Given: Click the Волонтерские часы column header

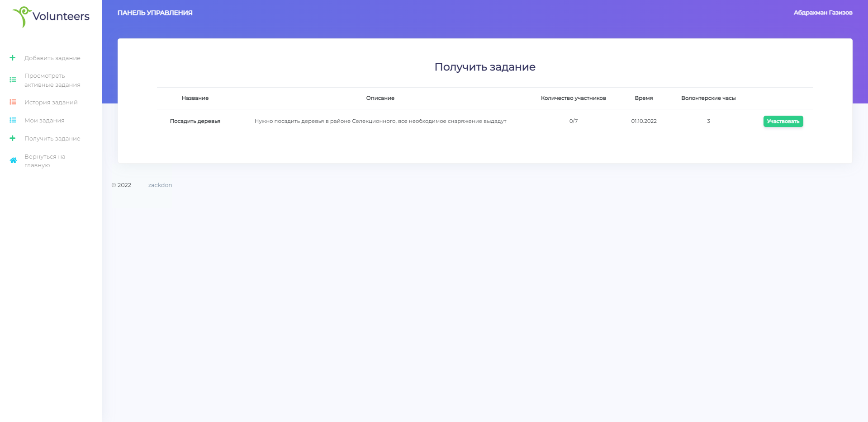Looking at the screenshot, I should (x=708, y=98).
